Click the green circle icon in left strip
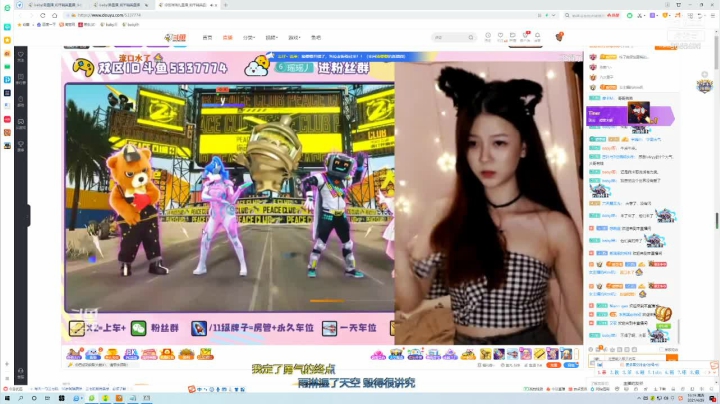The width and height of the screenshot is (720, 404). (7, 8)
